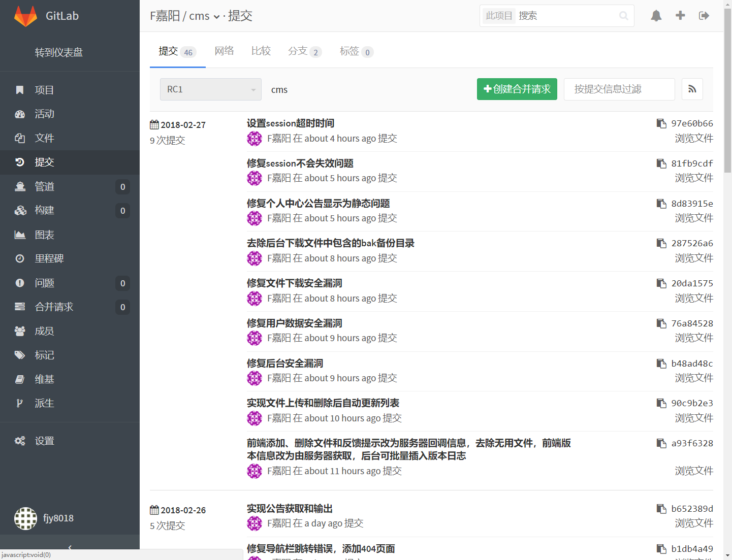Open 管道 in the sidebar
The width and height of the screenshot is (732, 560).
[x=44, y=186]
